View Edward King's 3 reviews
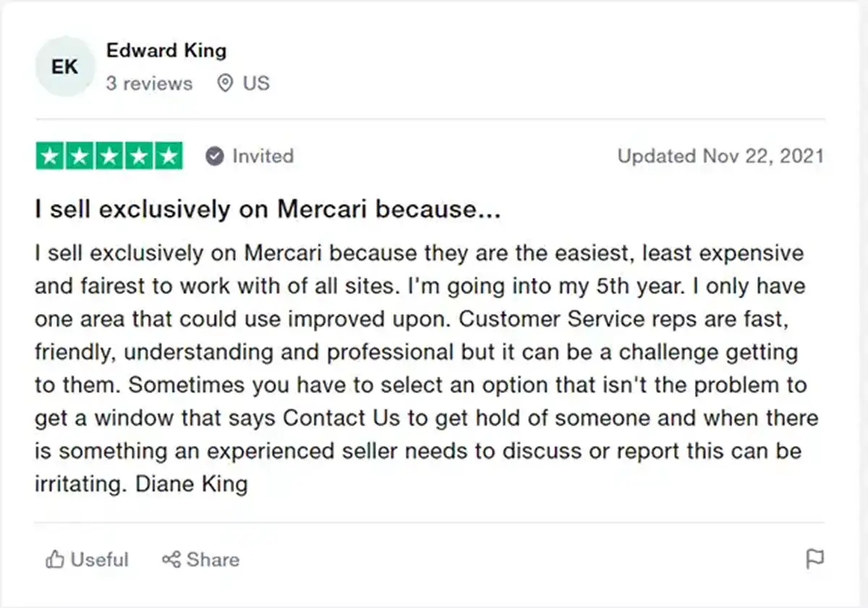The image size is (868, 608). click(150, 83)
